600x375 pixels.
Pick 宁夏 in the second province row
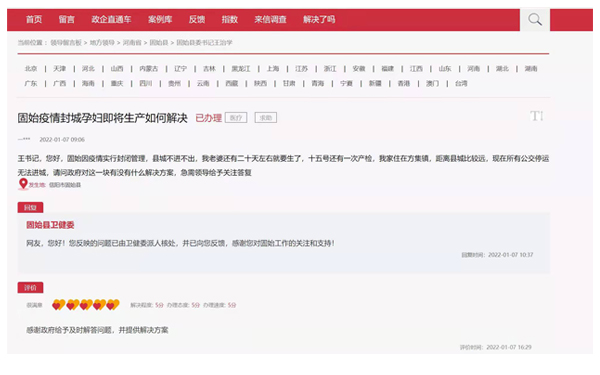(347, 83)
